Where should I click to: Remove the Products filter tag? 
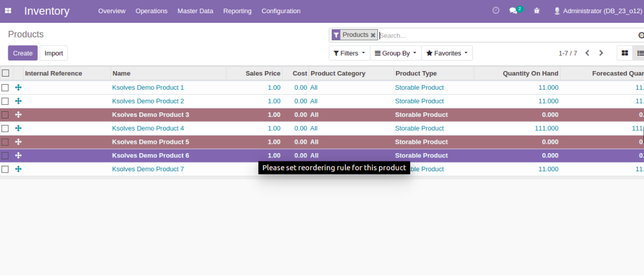(373, 35)
